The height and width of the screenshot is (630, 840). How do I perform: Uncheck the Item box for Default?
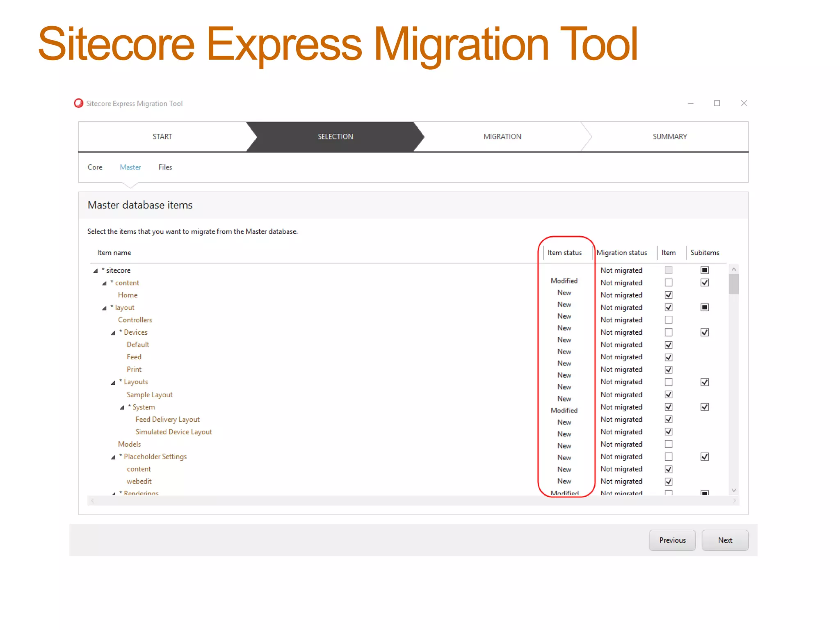click(669, 345)
